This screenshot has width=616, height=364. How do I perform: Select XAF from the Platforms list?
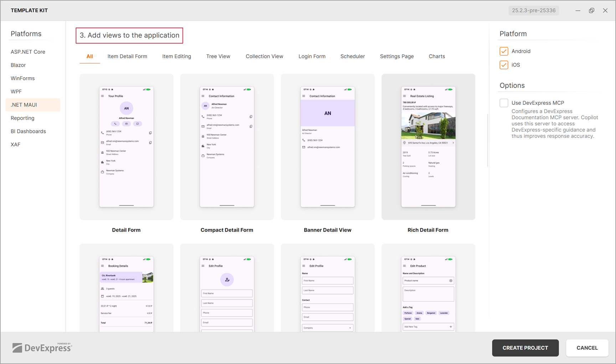pos(15,144)
